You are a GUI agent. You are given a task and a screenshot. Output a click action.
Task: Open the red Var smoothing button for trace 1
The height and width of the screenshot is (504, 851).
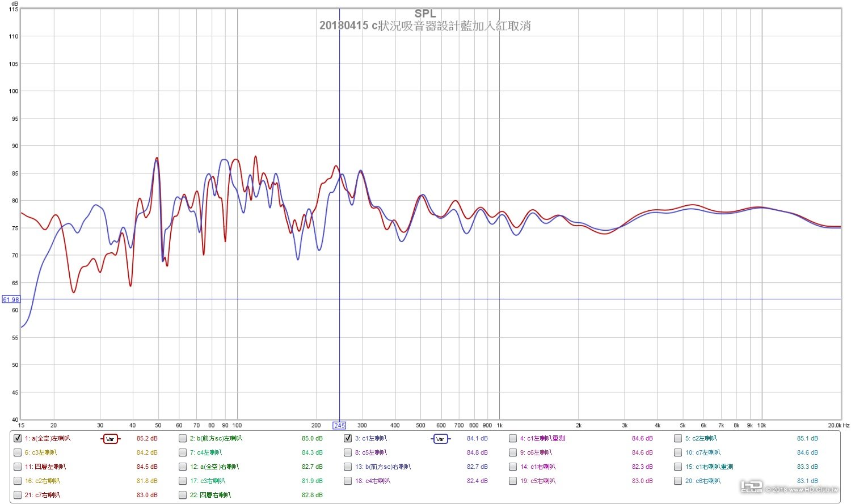[110, 439]
